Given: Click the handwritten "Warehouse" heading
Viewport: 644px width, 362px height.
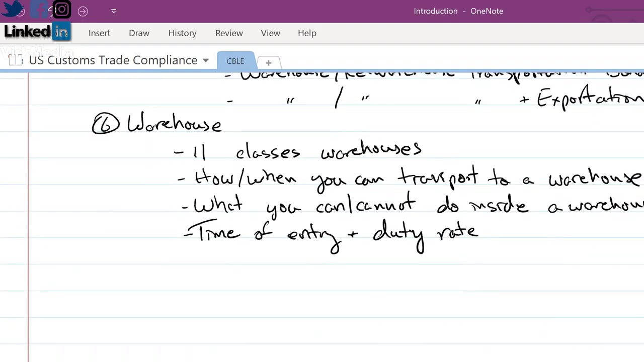Looking at the screenshot, I should point(174,123).
